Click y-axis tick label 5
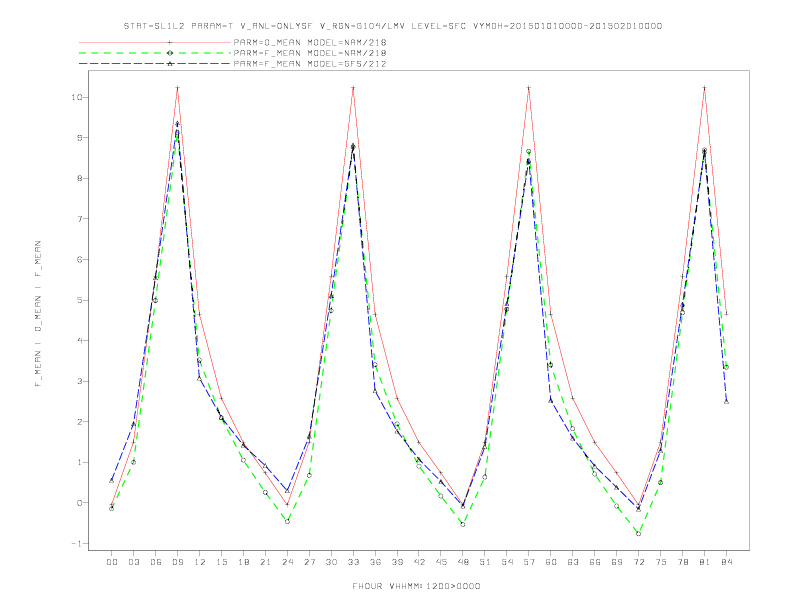 coord(80,300)
